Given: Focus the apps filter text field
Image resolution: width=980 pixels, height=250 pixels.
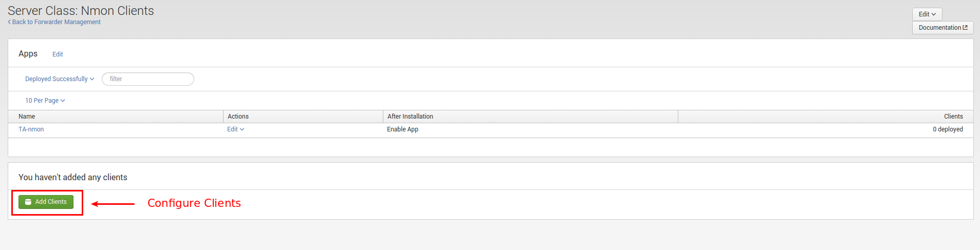Looking at the screenshot, I should (148, 79).
